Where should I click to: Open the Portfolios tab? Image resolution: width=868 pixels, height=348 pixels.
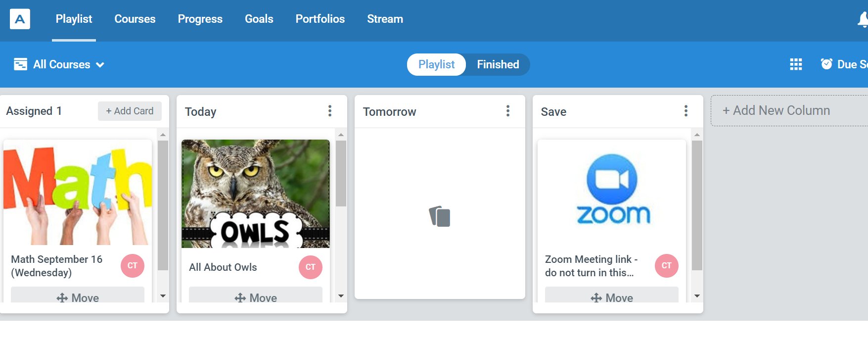[x=320, y=19]
